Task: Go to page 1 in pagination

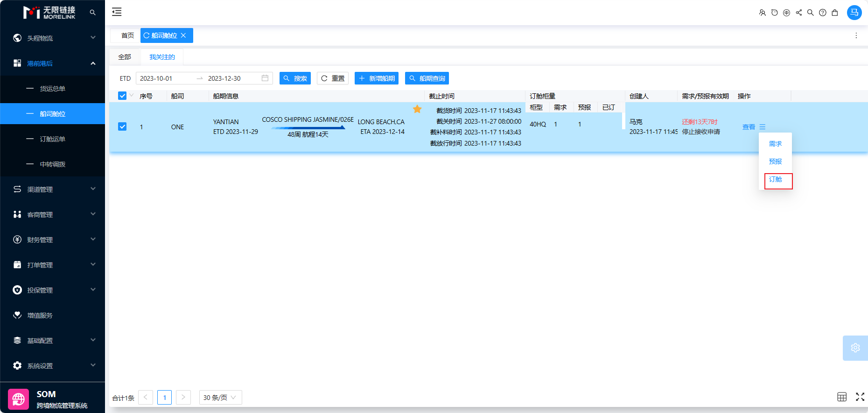Action: (x=164, y=397)
